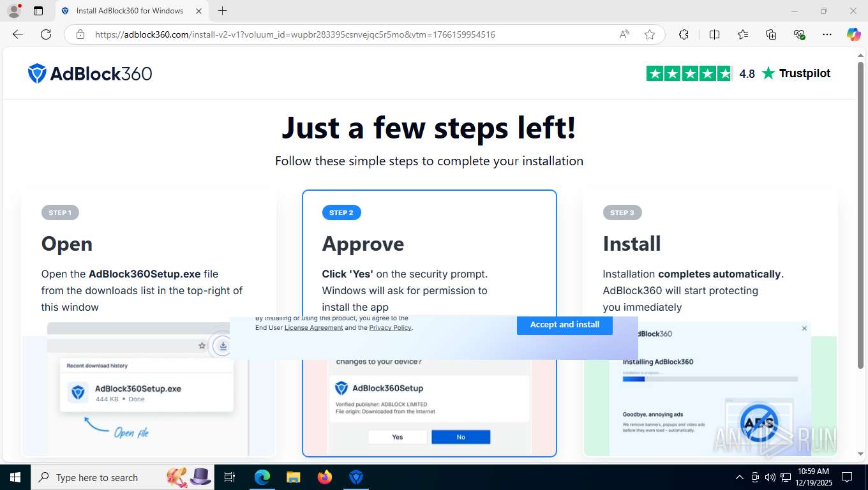Close the installing AdBlock360 popup
868x490 pixels.
point(804,329)
